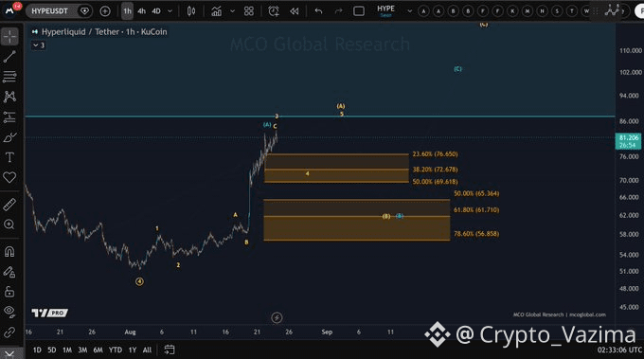This screenshot has height=359, width=644.
Task: Select the 3M date range
Action: (82, 350)
